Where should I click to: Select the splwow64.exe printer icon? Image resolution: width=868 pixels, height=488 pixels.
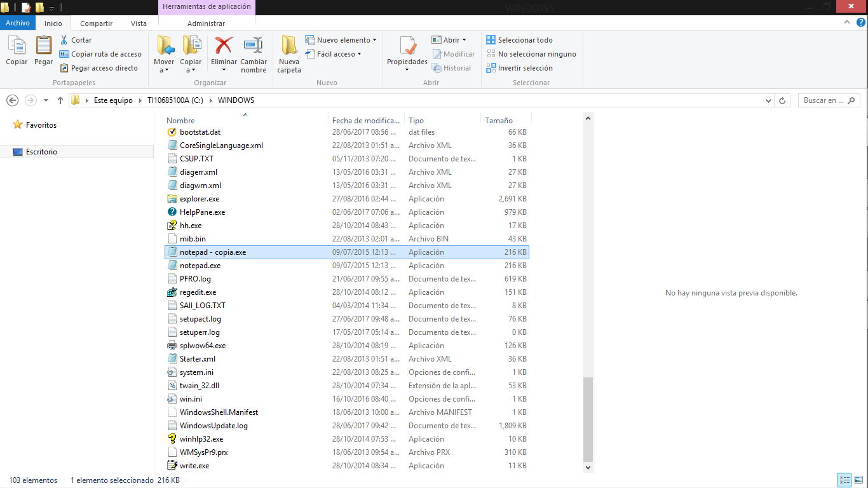tap(172, 346)
